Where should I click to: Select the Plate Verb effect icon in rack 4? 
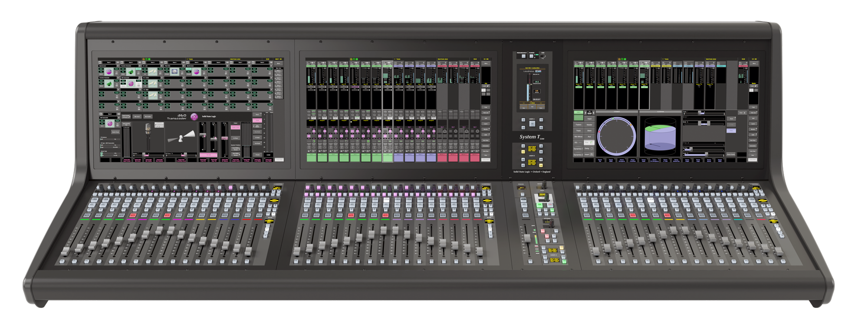pyautogui.click(x=174, y=72)
